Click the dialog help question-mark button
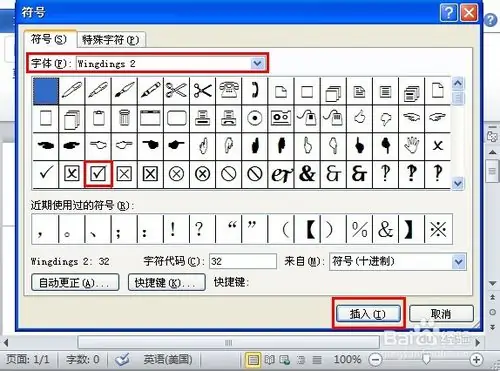Viewport: 500px width, 371px height. pos(449,13)
